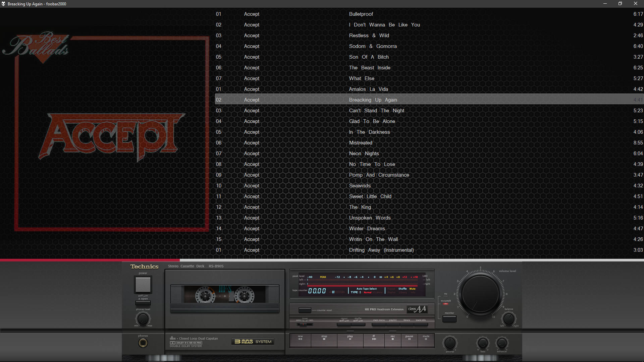644x362 pixels.
Task: Click the open eject button
Action: pyautogui.click(x=143, y=303)
